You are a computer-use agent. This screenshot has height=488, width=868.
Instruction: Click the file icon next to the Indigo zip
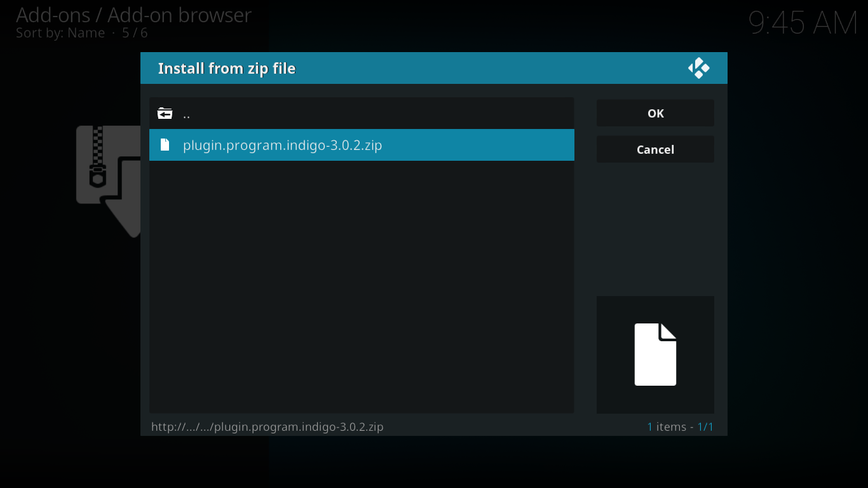coord(165,145)
